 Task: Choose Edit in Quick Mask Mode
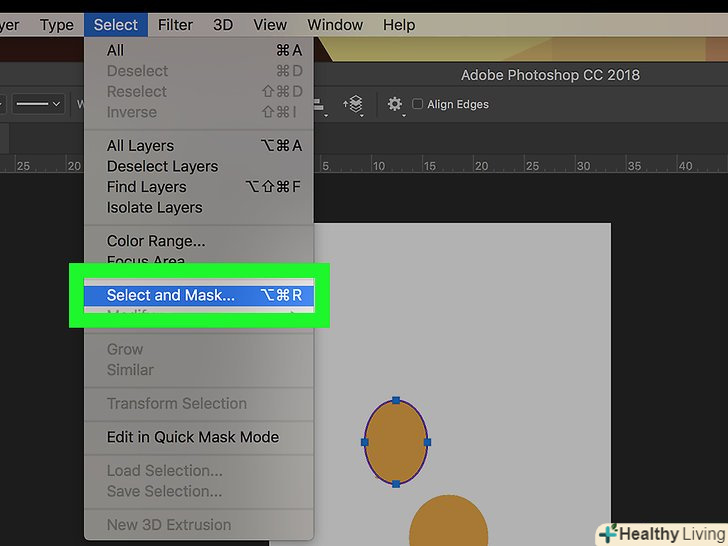tap(199, 437)
